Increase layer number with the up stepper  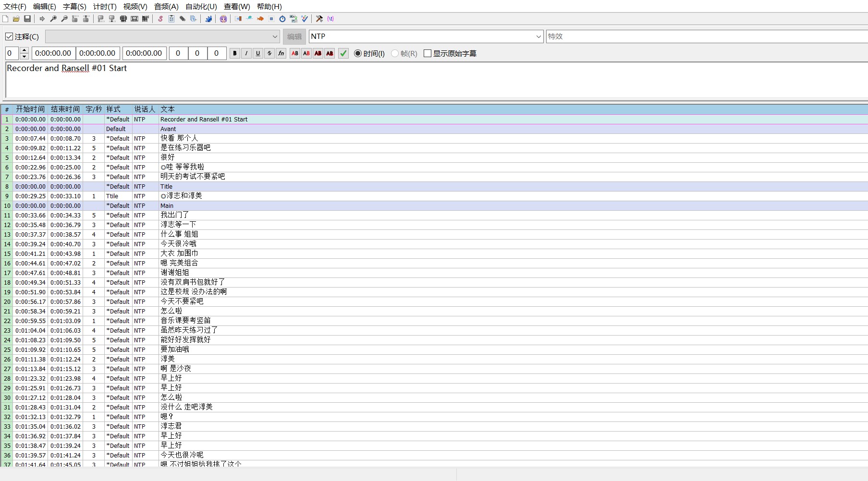[24, 50]
